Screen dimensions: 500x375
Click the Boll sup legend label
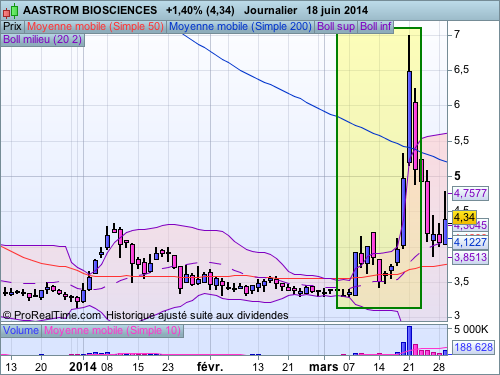click(x=336, y=26)
